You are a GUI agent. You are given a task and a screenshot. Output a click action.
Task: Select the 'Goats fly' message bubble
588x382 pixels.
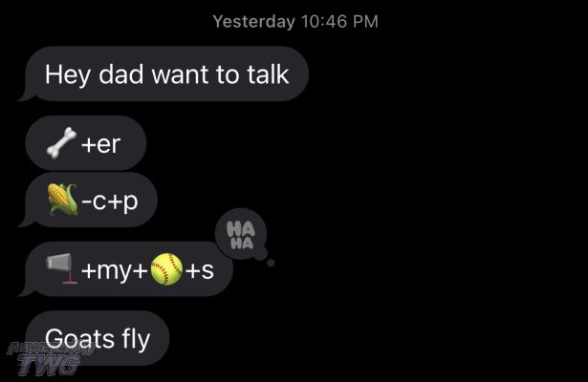98,338
